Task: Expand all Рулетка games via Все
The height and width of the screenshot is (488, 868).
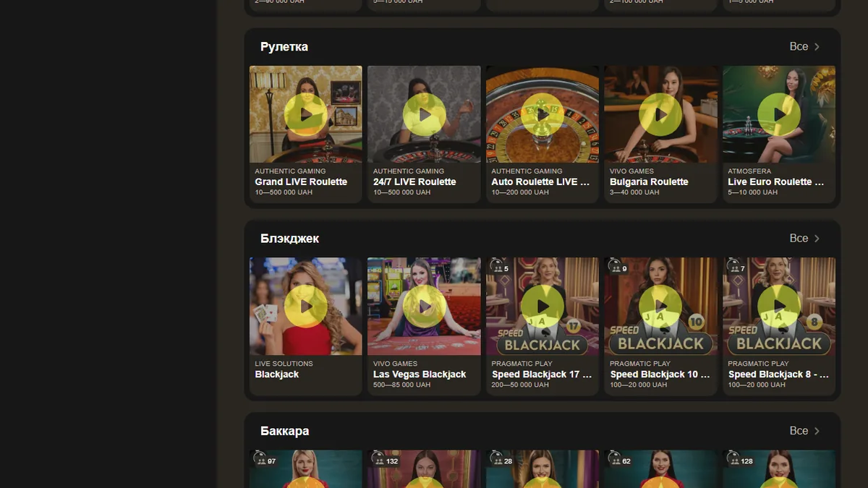Action: tap(805, 46)
